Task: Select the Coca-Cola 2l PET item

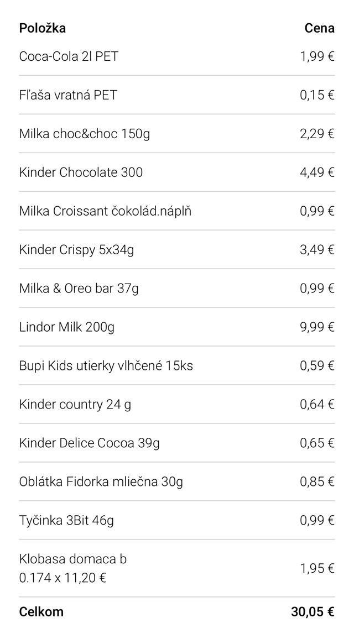Action: (69, 56)
